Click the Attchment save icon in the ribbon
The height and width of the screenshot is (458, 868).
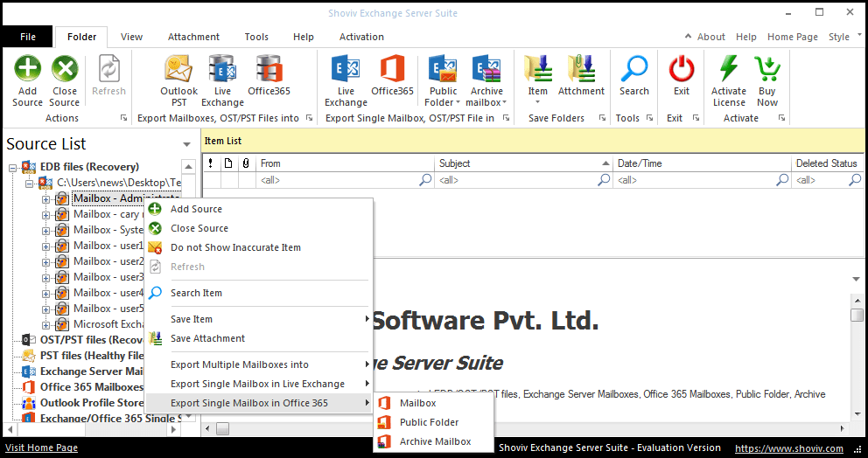[581, 68]
